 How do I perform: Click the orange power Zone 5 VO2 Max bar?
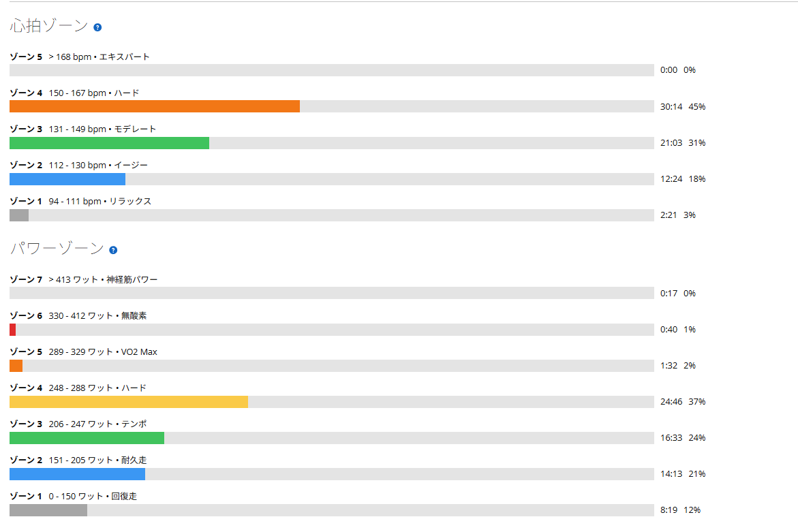pyautogui.click(x=16, y=366)
